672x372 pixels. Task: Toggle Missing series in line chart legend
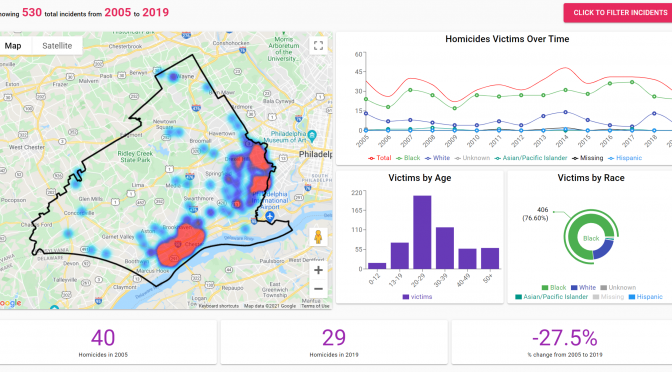587,158
